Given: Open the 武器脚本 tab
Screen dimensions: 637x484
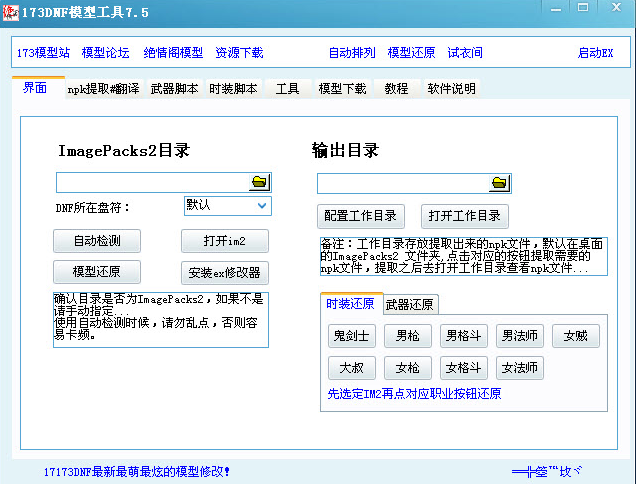Looking at the screenshot, I should pyautogui.click(x=175, y=89).
